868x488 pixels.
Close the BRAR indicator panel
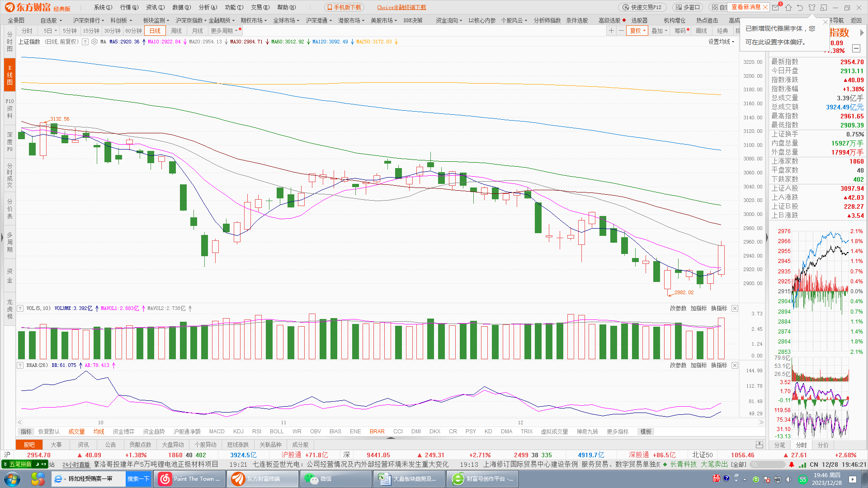point(735,365)
